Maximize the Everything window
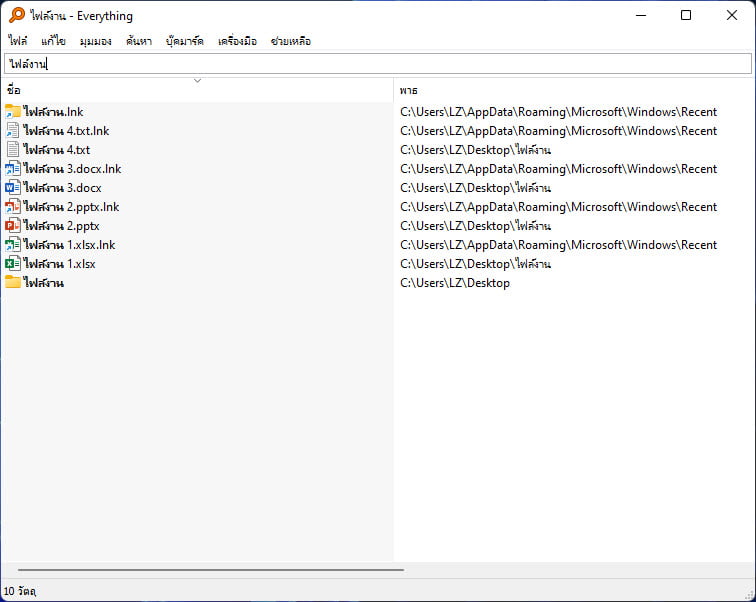This screenshot has width=756, height=602. [x=686, y=15]
